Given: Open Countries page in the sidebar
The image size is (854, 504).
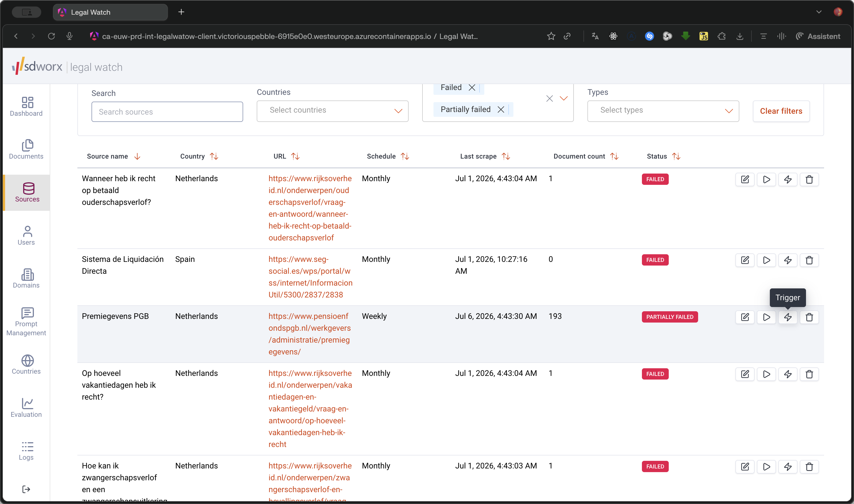Looking at the screenshot, I should (x=26, y=364).
